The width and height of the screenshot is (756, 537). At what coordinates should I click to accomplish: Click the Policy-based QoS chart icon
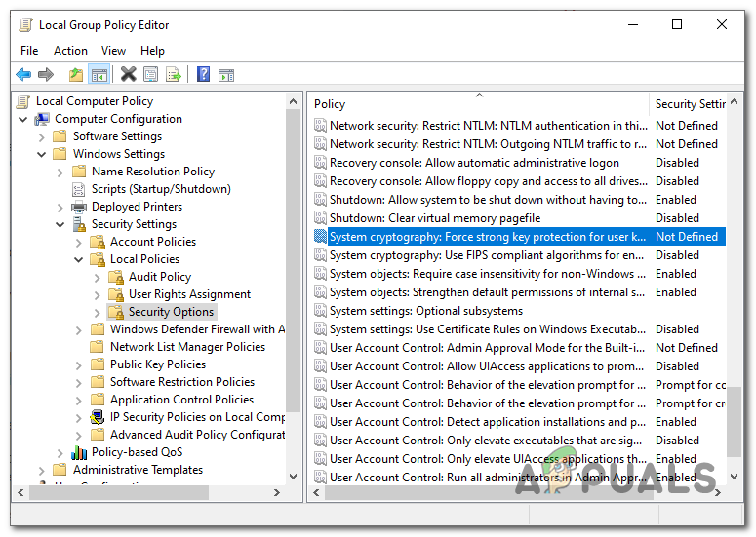tap(79, 452)
